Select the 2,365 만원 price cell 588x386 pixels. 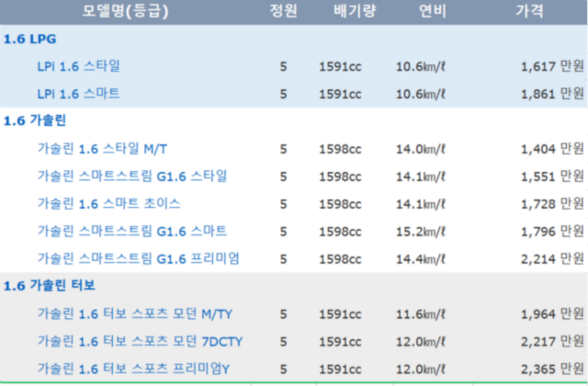coord(552,369)
